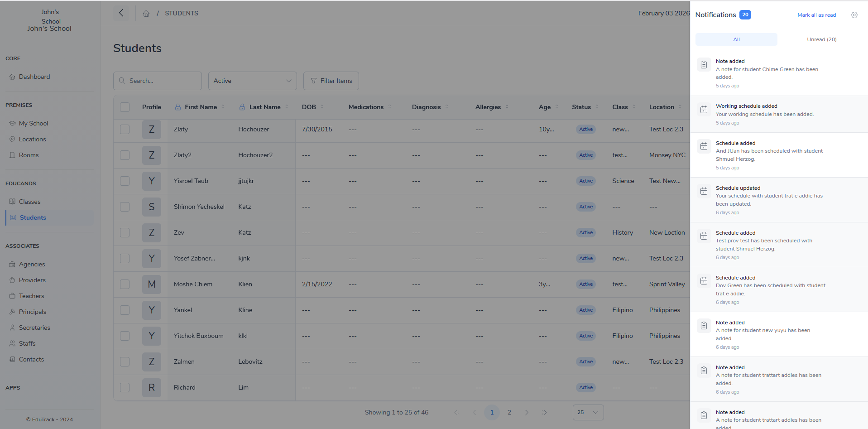Go to next page arrow
The height and width of the screenshot is (429, 868).
point(527,412)
